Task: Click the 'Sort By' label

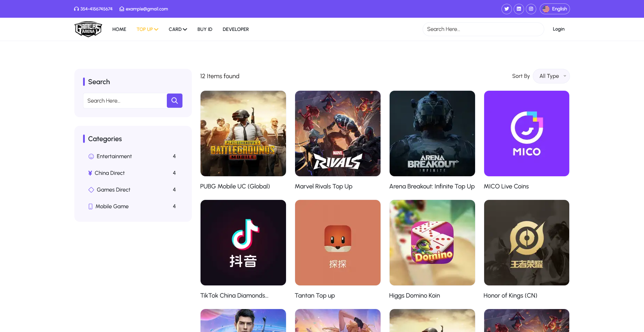Action: pyautogui.click(x=521, y=76)
